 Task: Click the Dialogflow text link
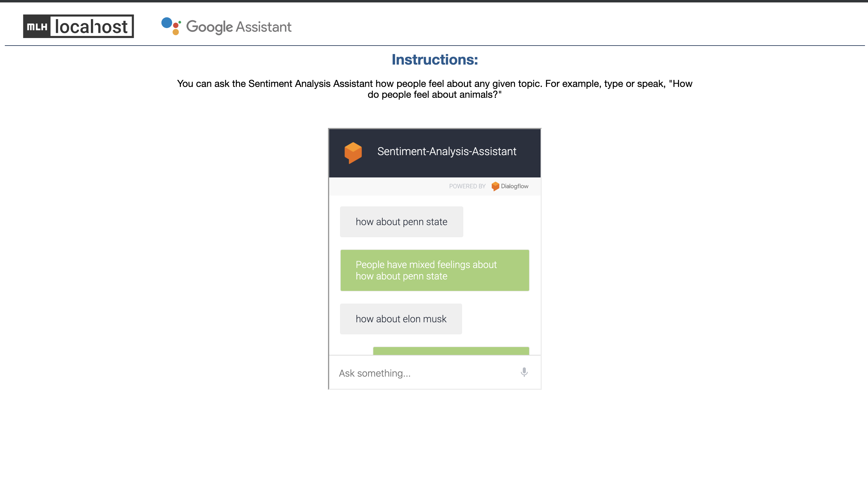[x=514, y=186]
